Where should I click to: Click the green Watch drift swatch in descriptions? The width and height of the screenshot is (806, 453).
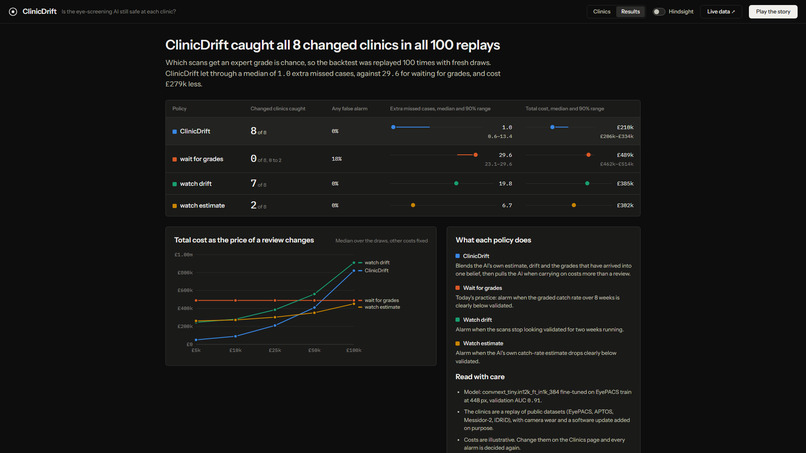pyautogui.click(x=457, y=320)
